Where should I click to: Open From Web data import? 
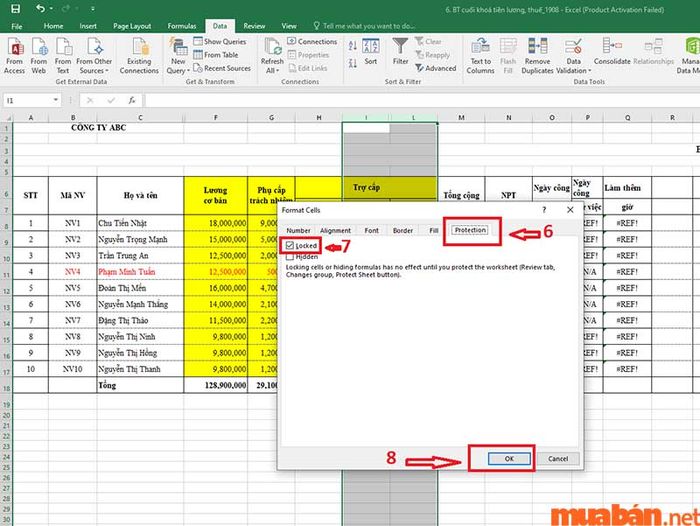point(39,56)
